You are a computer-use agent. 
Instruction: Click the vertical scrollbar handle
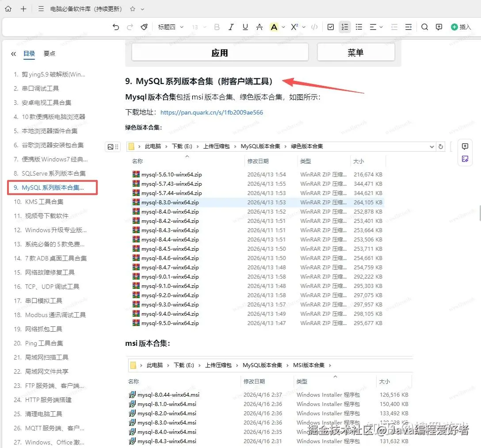point(480,214)
